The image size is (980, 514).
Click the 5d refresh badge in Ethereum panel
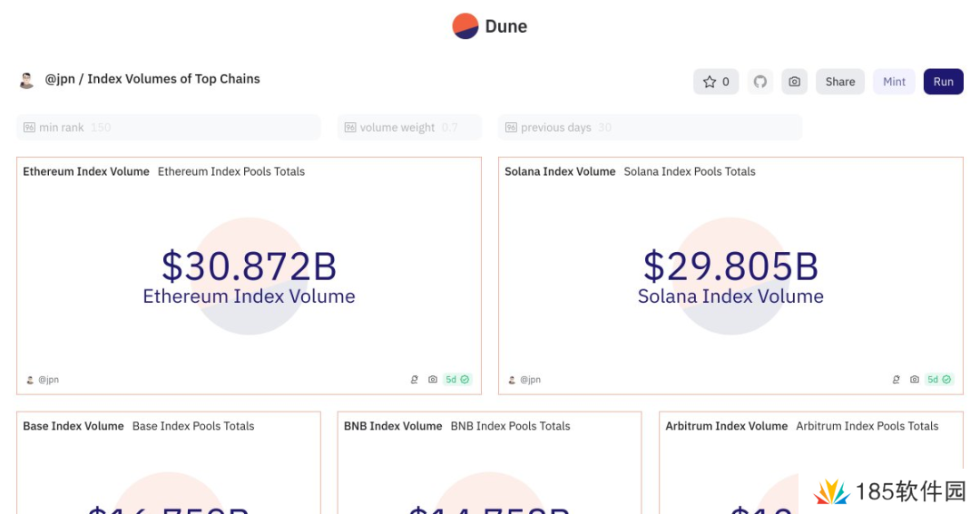pyautogui.click(x=456, y=380)
